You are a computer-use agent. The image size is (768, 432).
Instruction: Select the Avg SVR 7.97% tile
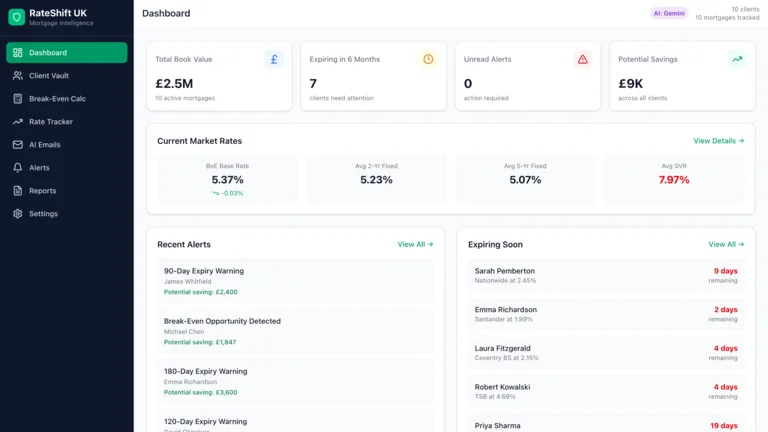(x=674, y=179)
